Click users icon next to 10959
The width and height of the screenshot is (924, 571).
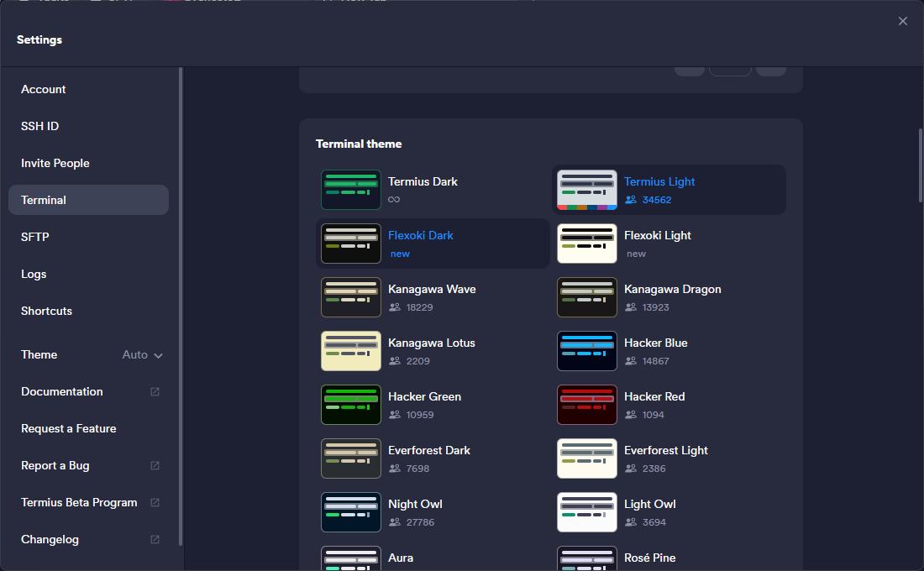pos(394,414)
